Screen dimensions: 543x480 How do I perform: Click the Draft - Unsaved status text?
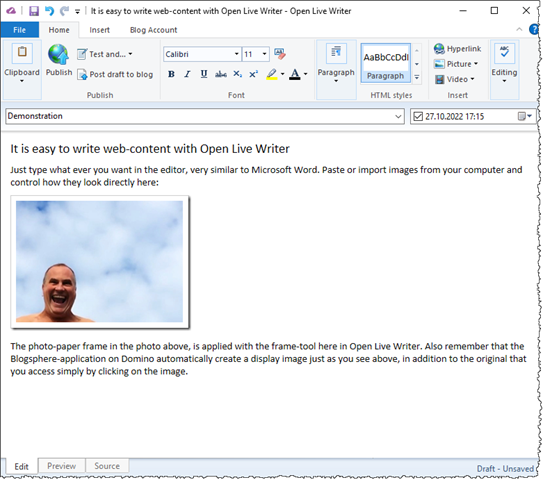pyautogui.click(x=505, y=469)
